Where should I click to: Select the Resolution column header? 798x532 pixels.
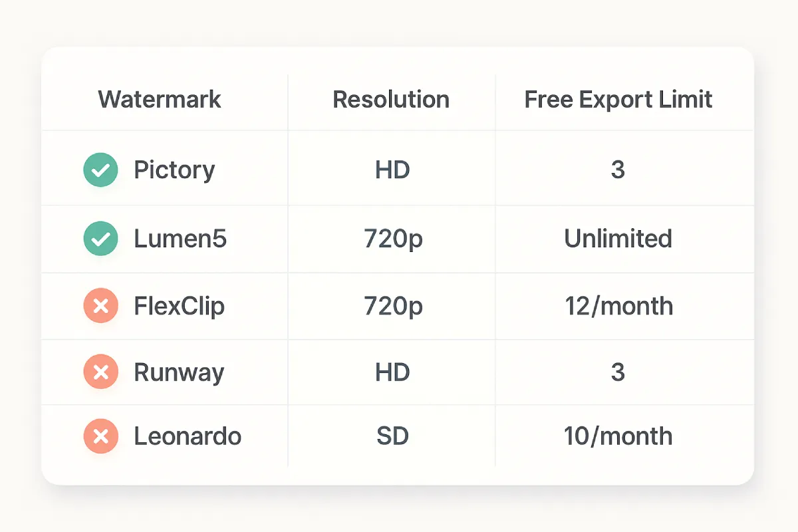tap(391, 100)
